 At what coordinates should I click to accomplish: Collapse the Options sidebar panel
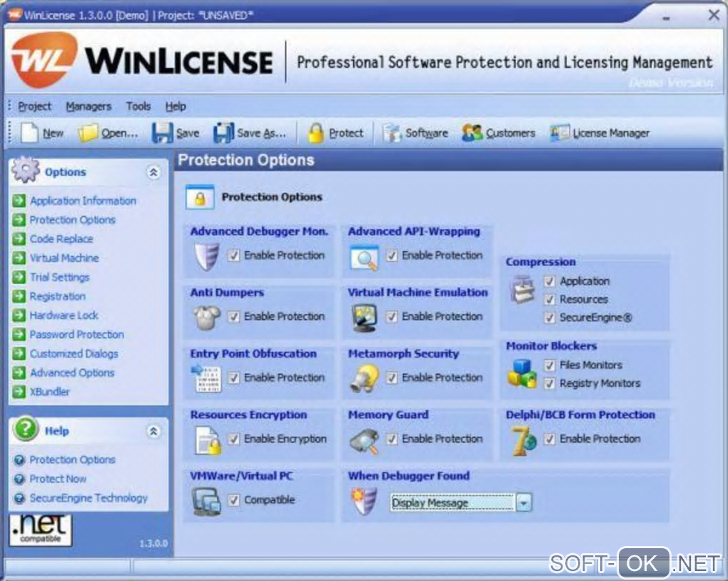153,172
